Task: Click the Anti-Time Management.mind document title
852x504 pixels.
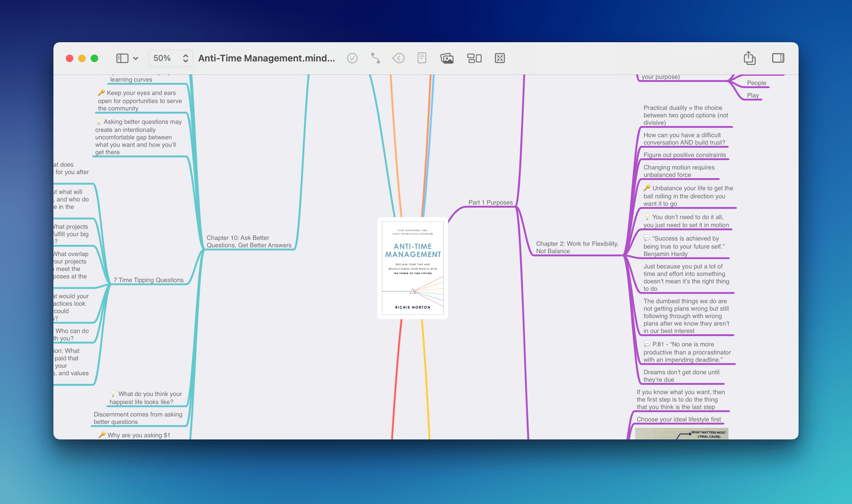Action: click(x=267, y=58)
